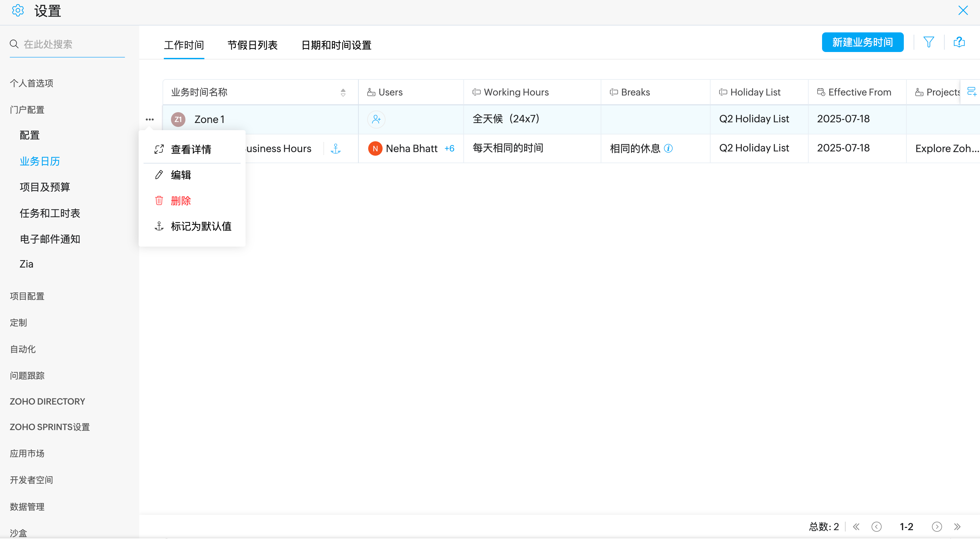
Task: Click +6 to expand more users
Action: click(449, 148)
